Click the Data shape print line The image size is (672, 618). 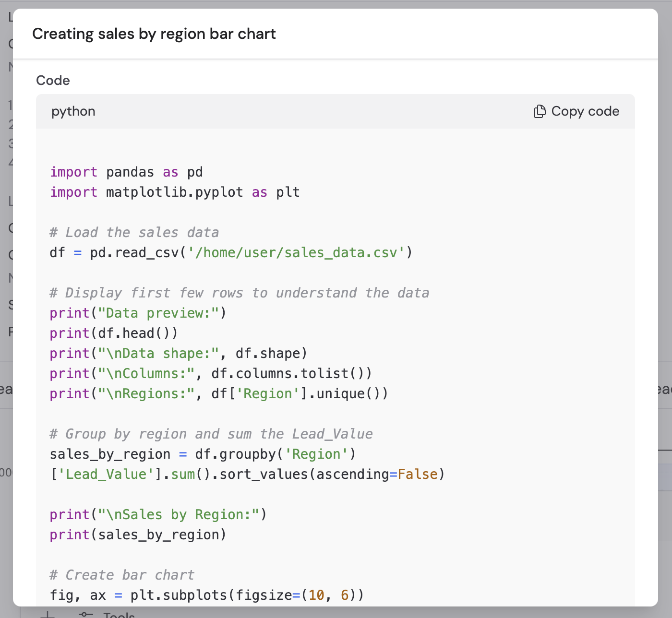pos(178,353)
